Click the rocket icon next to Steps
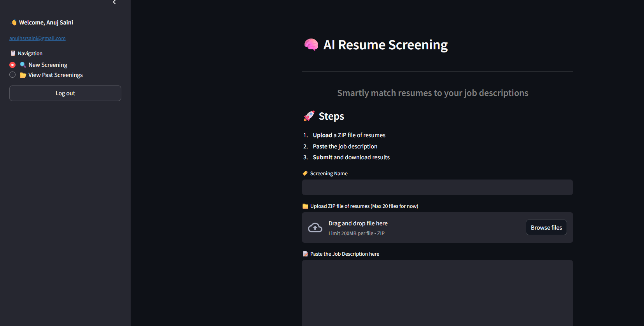This screenshot has height=326, width=644. (309, 116)
